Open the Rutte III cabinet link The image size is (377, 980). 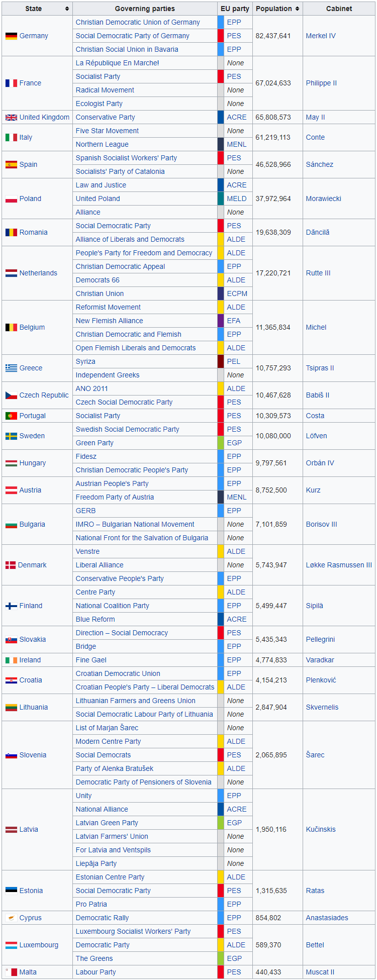[318, 273]
